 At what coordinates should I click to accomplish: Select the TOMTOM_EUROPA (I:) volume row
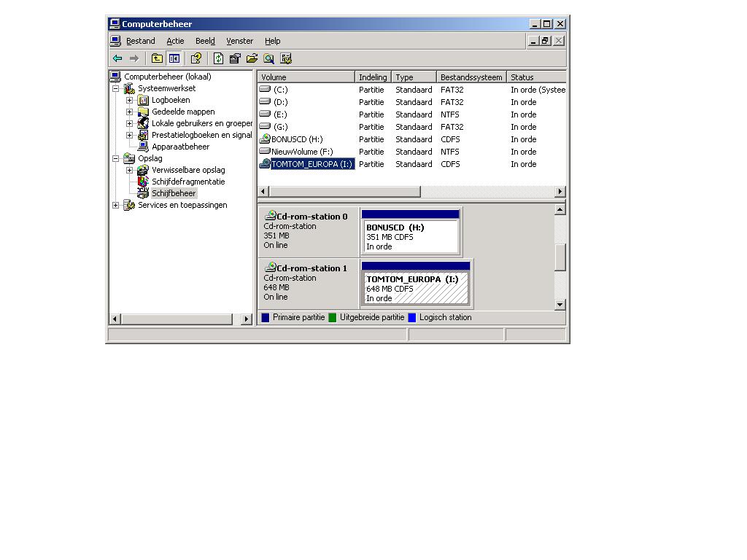pos(412,164)
